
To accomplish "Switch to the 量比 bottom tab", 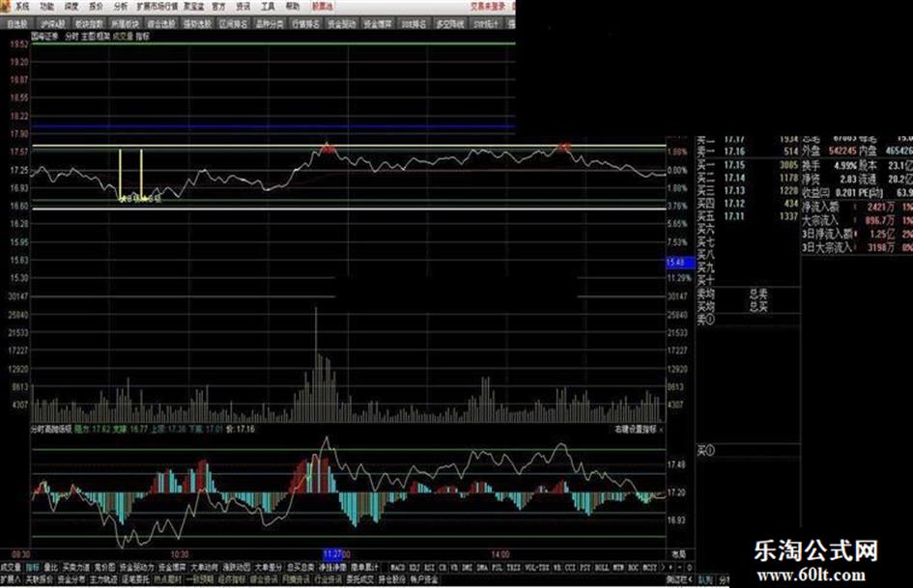I will (51, 567).
